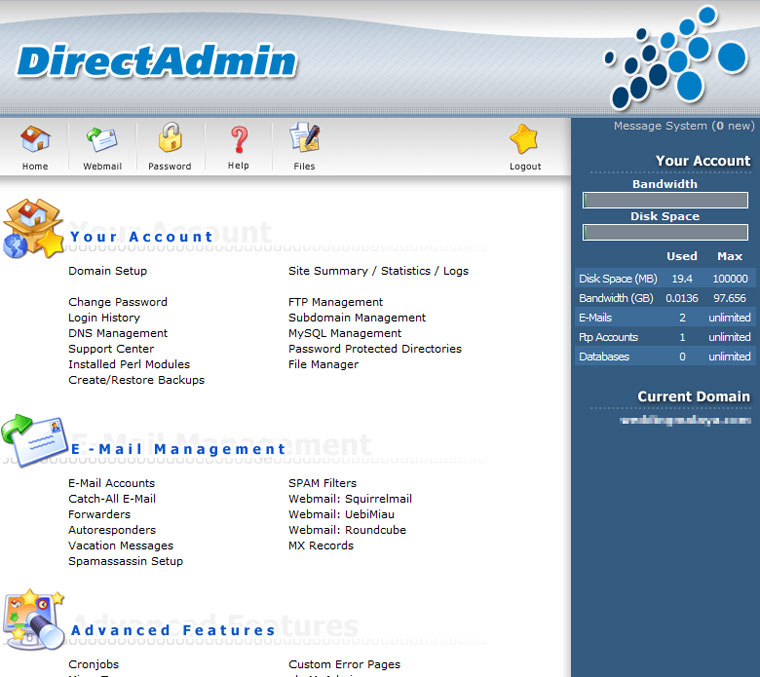Screen dimensions: 760x677
Task: Click the E-Mail Management envelope icon
Action: click(34, 441)
